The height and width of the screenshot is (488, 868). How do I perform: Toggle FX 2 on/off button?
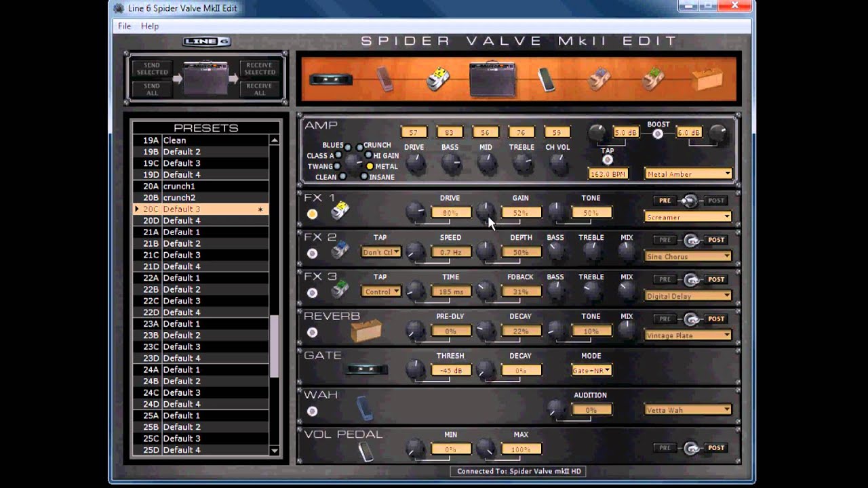312,253
